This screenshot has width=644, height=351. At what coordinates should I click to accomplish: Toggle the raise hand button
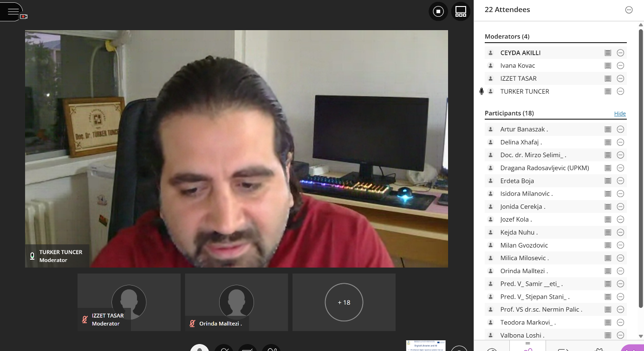271,348
